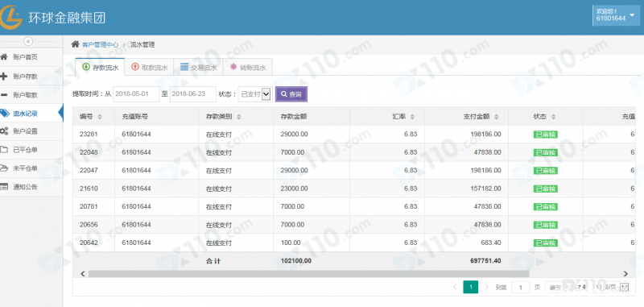
Task: Sort by 汇率 column sort icon
Action: [413, 117]
